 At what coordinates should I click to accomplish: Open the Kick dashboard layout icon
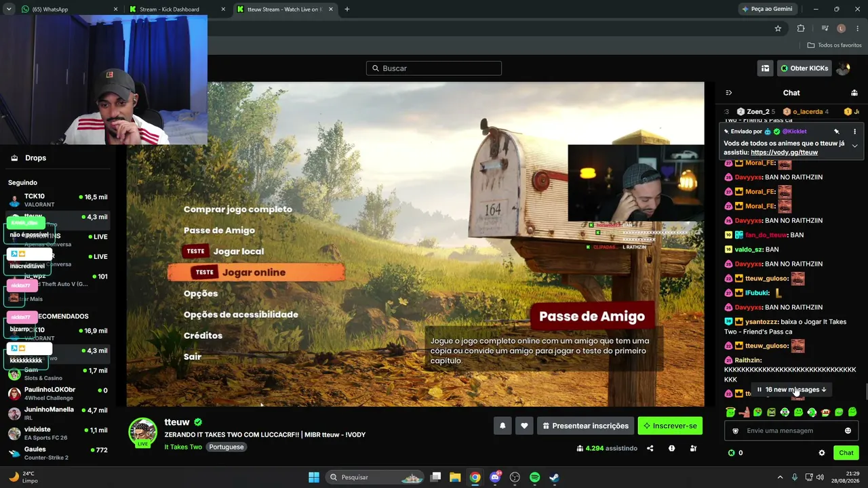click(x=766, y=68)
